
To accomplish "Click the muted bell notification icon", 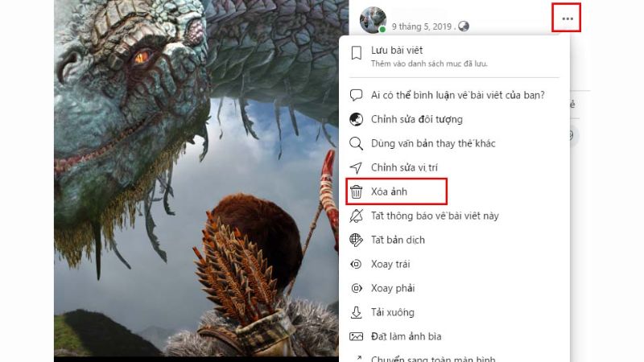I will click(356, 216).
